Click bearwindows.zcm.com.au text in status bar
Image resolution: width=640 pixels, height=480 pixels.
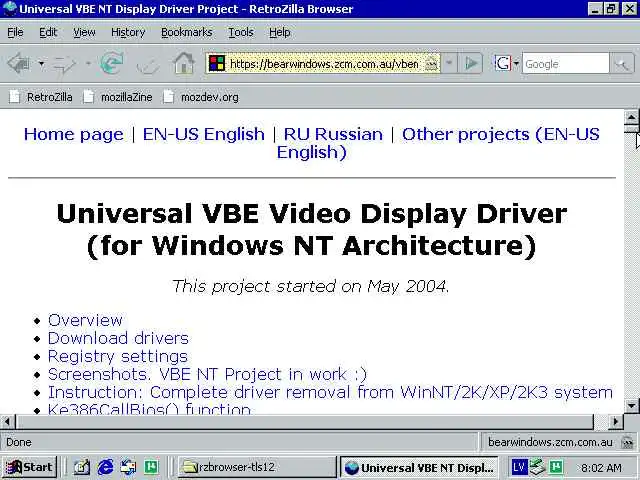550,442
